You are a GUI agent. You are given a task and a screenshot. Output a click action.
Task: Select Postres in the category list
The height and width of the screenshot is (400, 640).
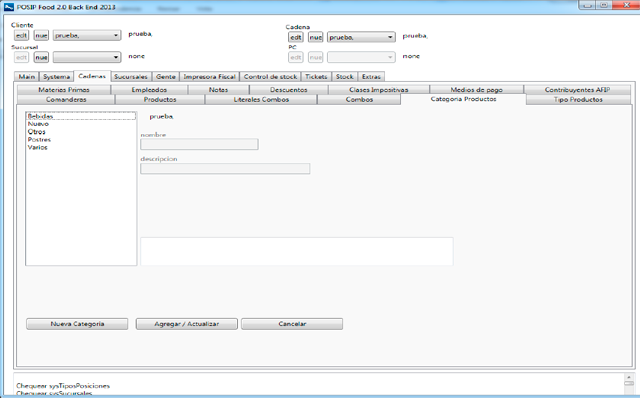coord(39,139)
